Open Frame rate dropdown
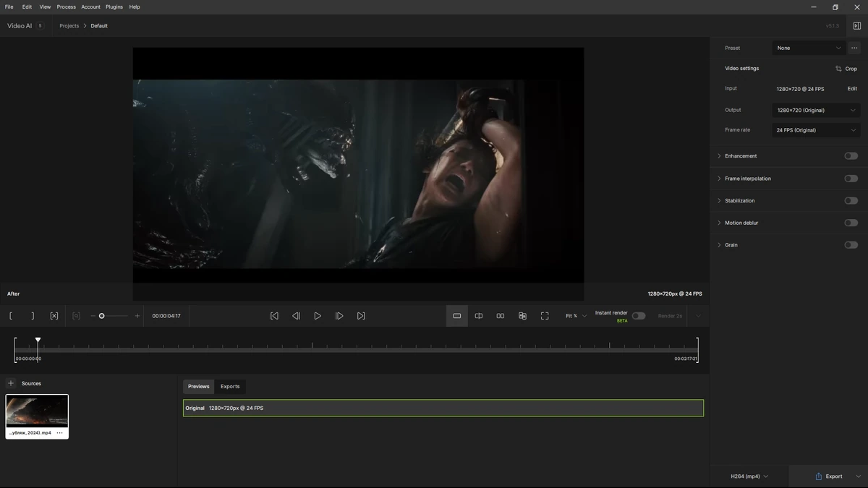Image resolution: width=868 pixels, height=488 pixels. pyautogui.click(x=816, y=130)
